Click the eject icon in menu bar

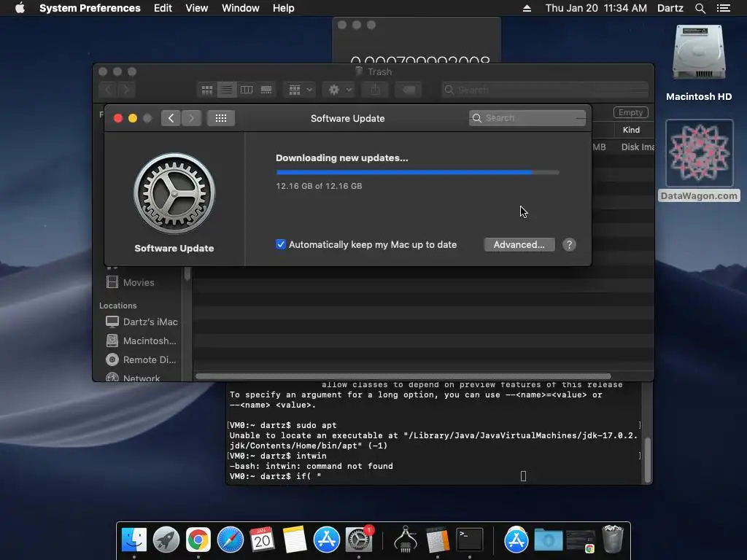(527, 8)
